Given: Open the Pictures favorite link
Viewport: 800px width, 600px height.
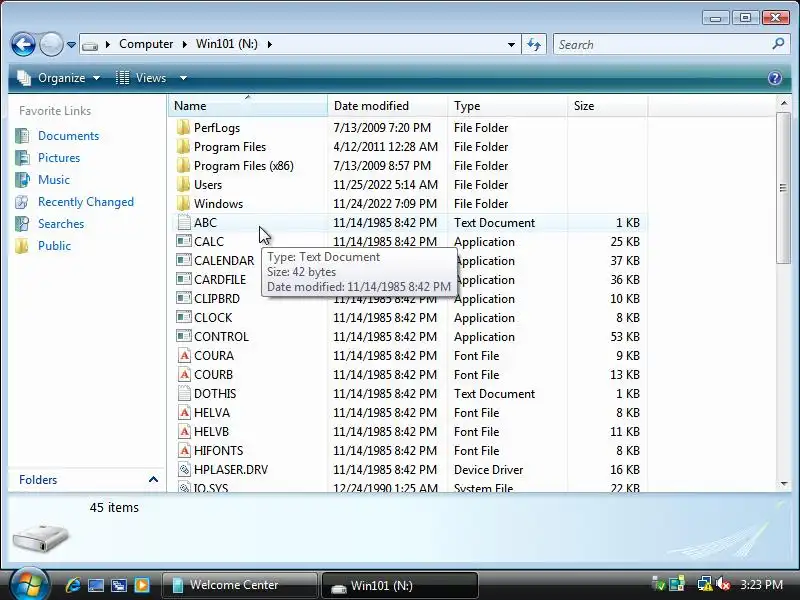Looking at the screenshot, I should pos(59,158).
